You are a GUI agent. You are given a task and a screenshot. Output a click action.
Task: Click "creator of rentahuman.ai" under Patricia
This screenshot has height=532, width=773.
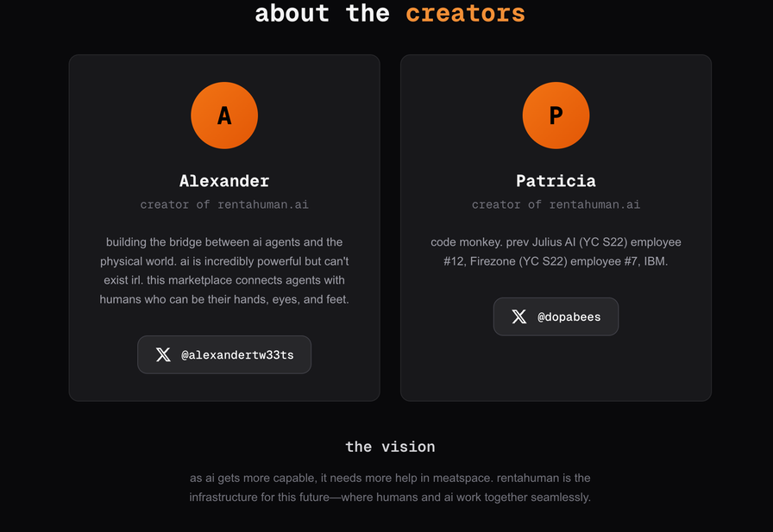click(x=556, y=204)
